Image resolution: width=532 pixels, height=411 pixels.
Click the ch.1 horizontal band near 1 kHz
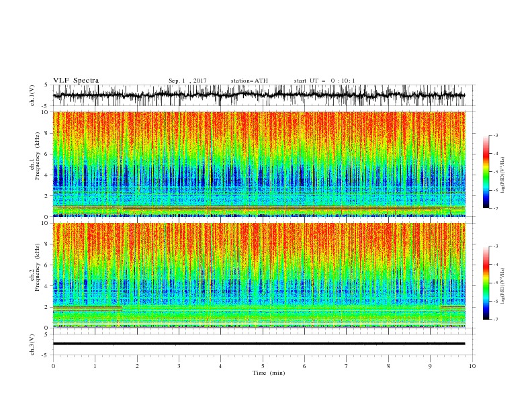(259, 207)
